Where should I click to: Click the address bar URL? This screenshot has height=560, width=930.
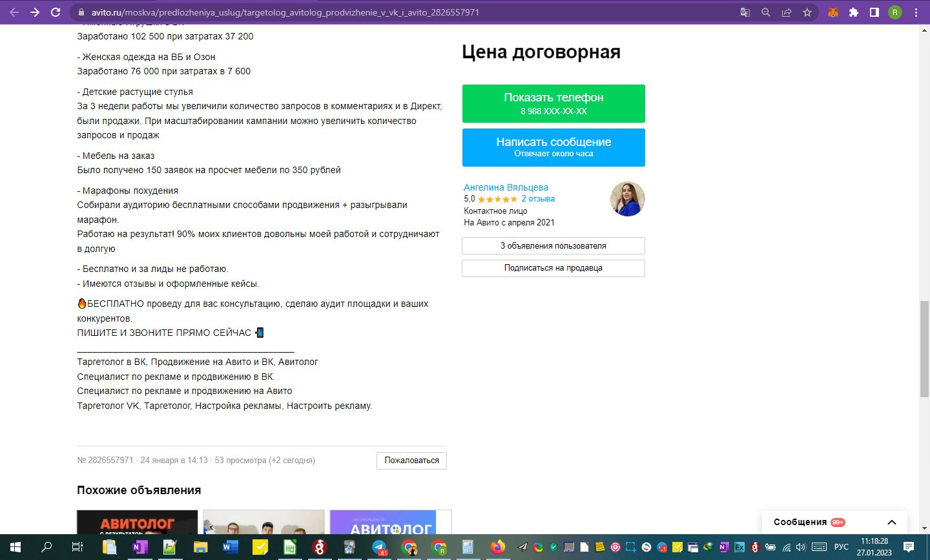point(285,12)
